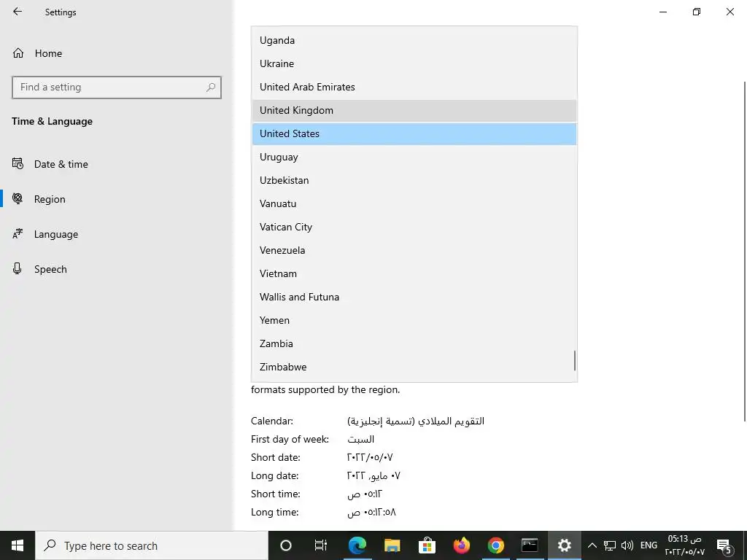The image size is (747, 560).
Task: Launch Google Chrome from the taskbar
Action: (x=496, y=545)
